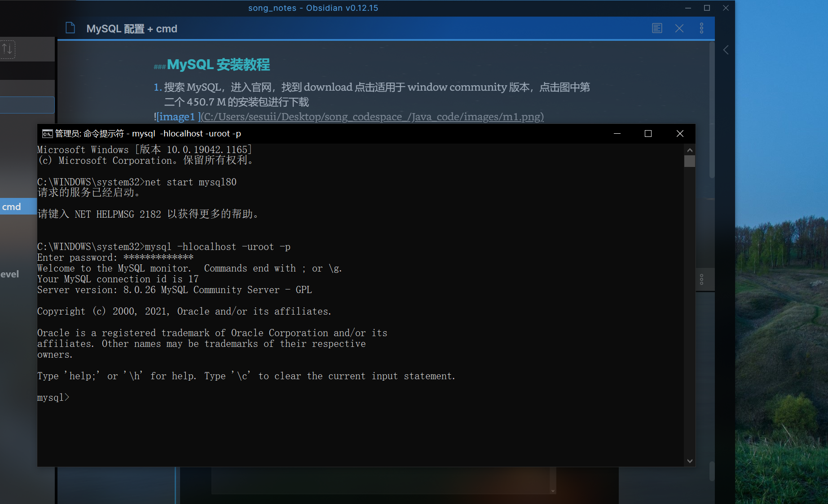This screenshot has height=504, width=828.
Task: Click the "Welcome to the MySQL monitor" line
Action: point(189,268)
